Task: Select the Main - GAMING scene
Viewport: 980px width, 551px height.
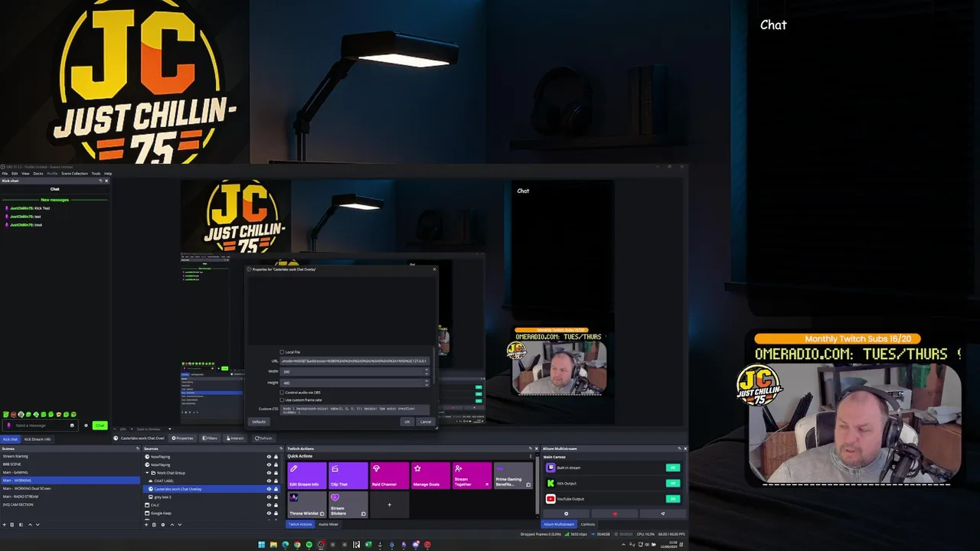Action: pos(70,472)
